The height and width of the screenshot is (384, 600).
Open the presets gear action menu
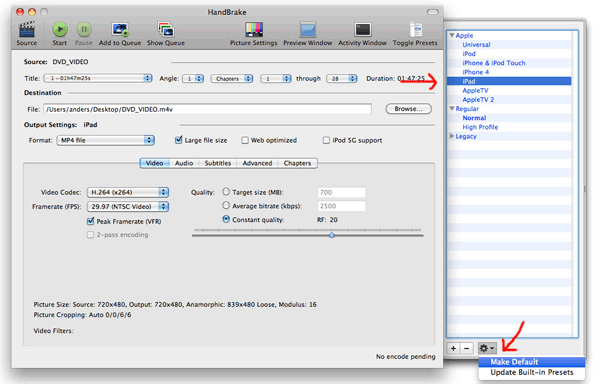click(487, 348)
